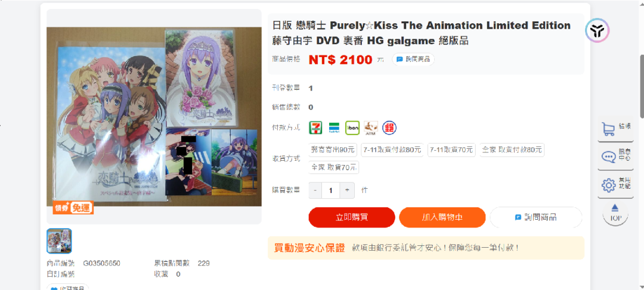
Task: Click the FamilyMart payment icon
Action: (334, 127)
